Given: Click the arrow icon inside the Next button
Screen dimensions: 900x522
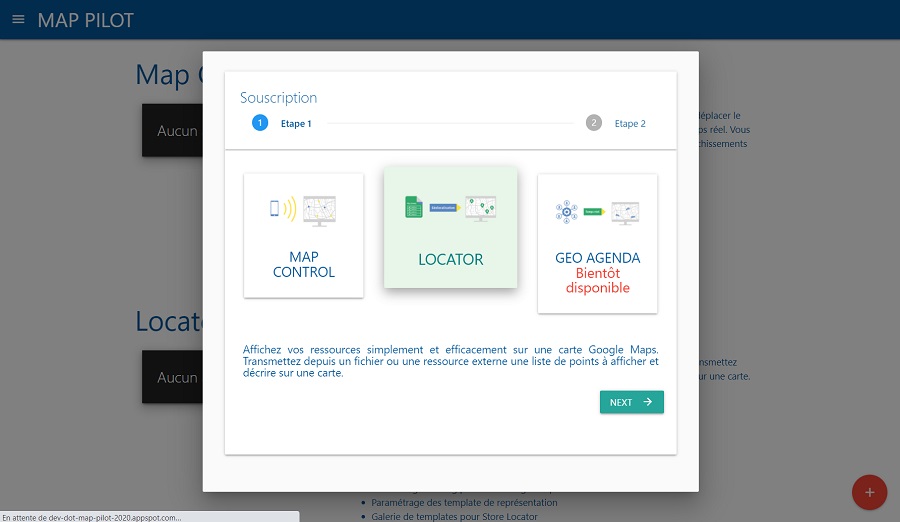Looking at the screenshot, I should [x=648, y=402].
